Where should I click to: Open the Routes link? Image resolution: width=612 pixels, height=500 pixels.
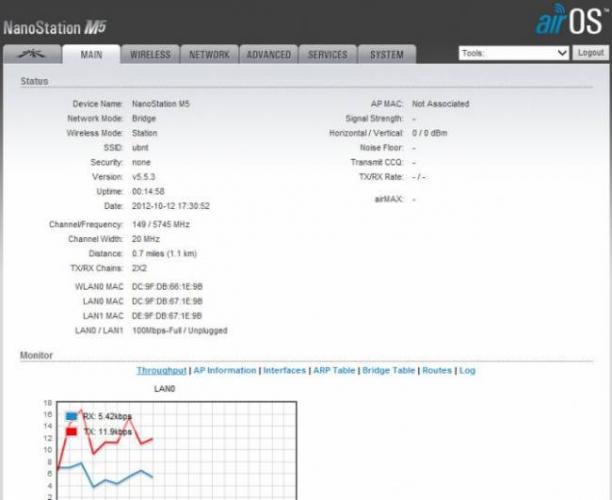pyautogui.click(x=437, y=370)
